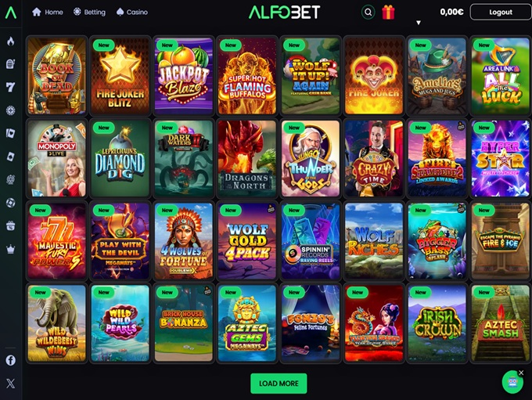
Task: Open the Casino menu item
Action: (x=132, y=13)
